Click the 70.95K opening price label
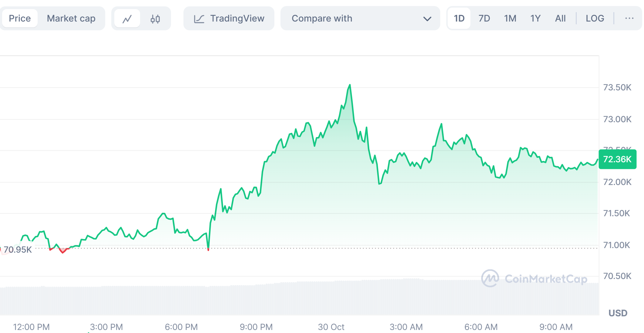The height and width of the screenshot is (333, 644). (18, 250)
